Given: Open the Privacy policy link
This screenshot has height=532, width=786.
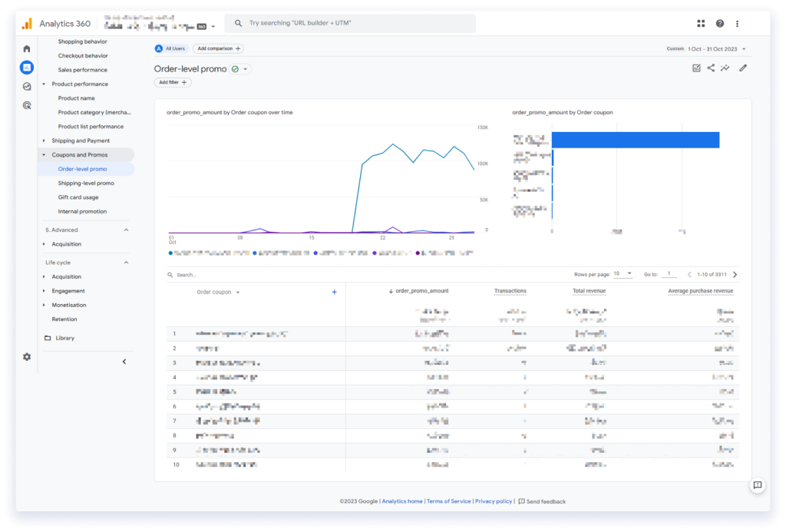Looking at the screenshot, I should point(494,501).
